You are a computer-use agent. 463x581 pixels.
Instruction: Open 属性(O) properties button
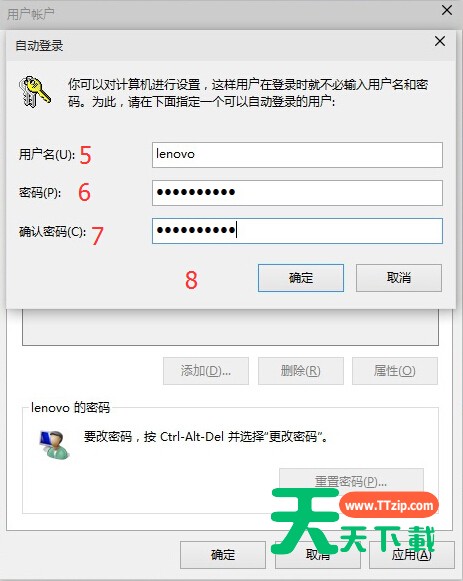395,371
